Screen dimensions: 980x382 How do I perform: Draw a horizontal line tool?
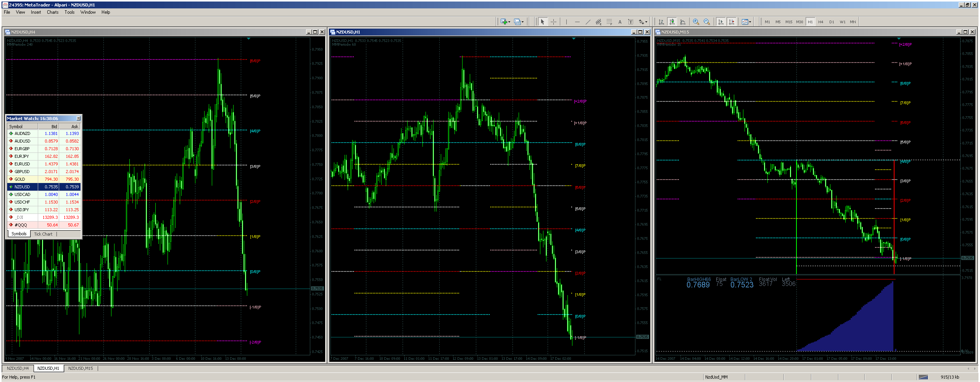[577, 22]
